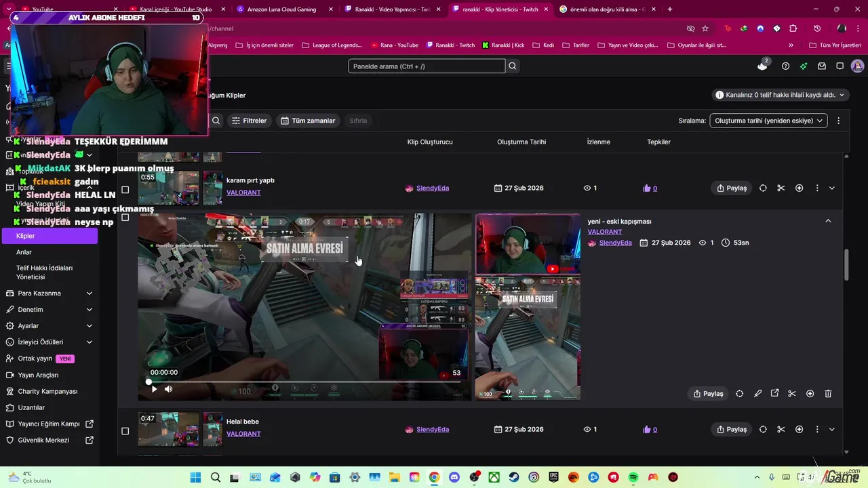Open Yayıncı Eğitim Kampı link
868x488 pixels.
pos(49,424)
